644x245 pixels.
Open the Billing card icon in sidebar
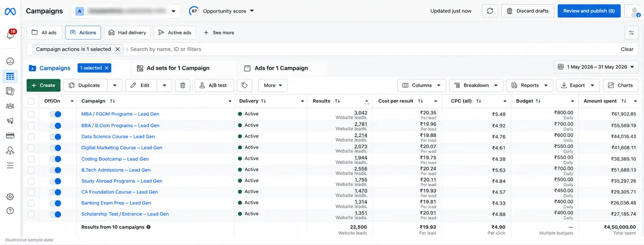pos(10,135)
